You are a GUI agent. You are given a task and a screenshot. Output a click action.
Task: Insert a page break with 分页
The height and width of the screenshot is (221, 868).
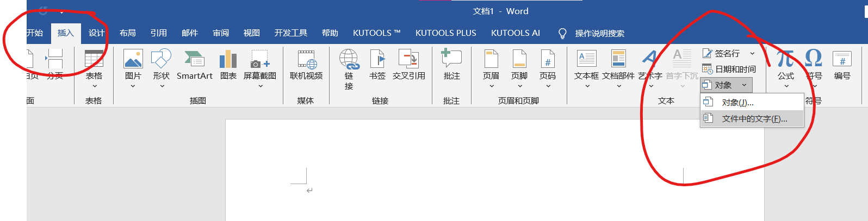pos(55,64)
